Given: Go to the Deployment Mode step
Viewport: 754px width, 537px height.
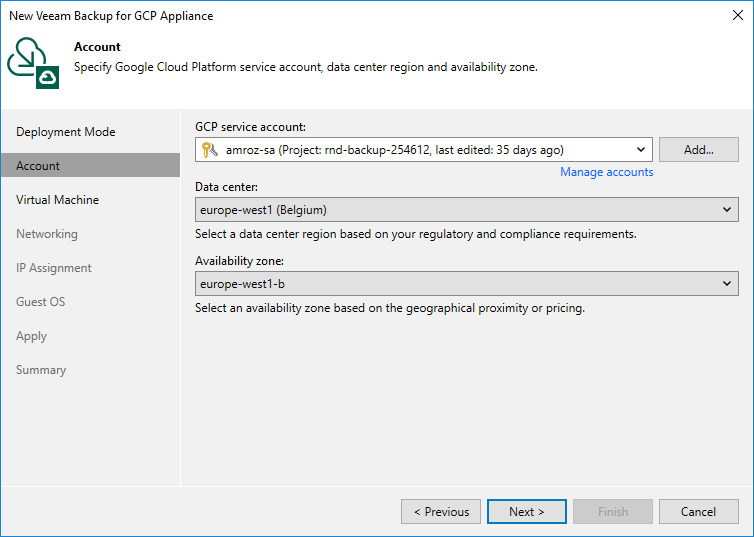Looking at the screenshot, I should pyautogui.click(x=66, y=132).
